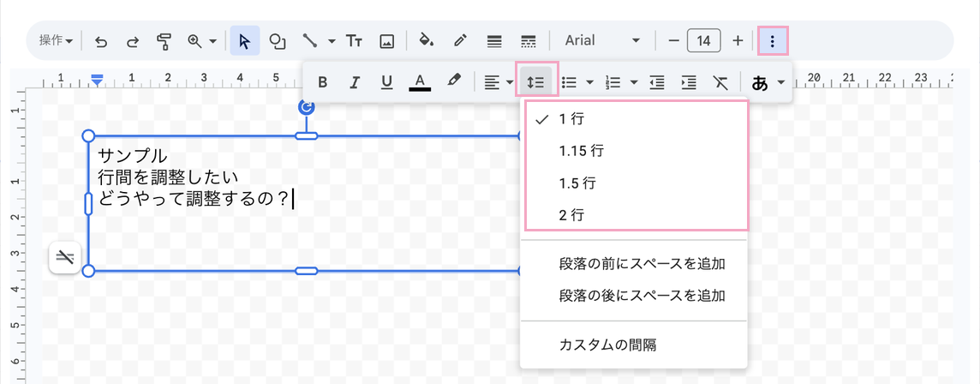Click the text fitting options icon beside the box

click(x=64, y=257)
